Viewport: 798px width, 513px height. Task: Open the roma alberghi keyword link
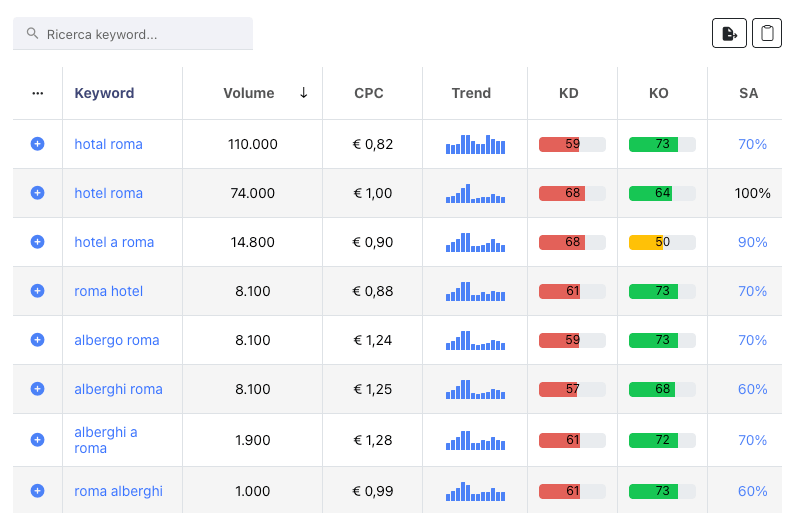pyautogui.click(x=119, y=491)
